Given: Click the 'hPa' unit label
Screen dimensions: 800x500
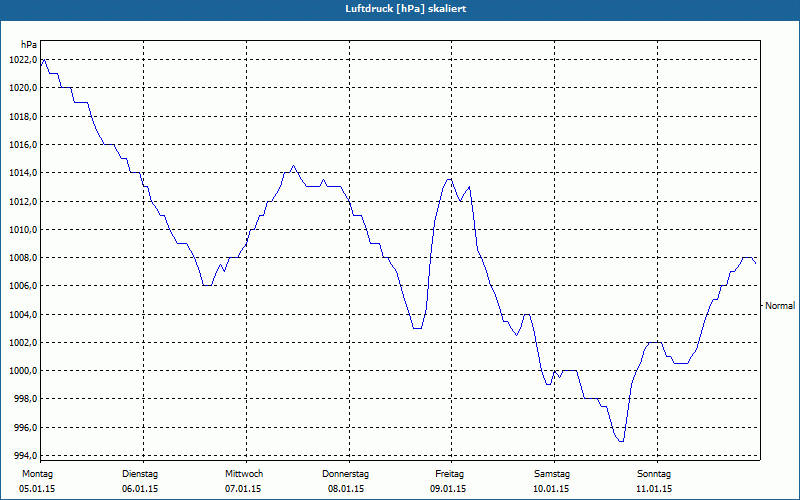Looking at the screenshot, I should click(x=29, y=45).
